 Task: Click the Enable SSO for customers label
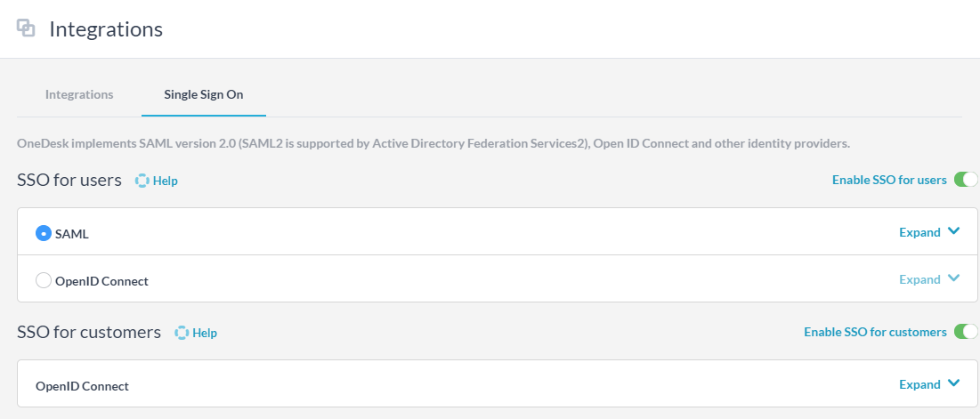point(875,332)
